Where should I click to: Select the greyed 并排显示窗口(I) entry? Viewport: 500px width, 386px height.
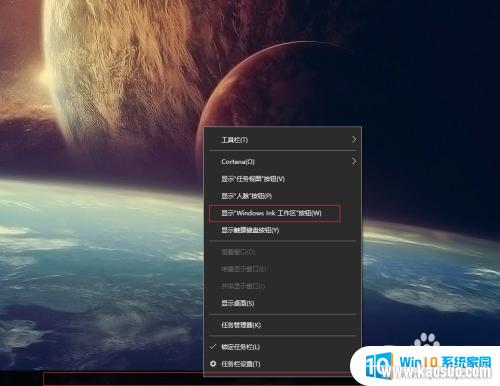pos(283,286)
